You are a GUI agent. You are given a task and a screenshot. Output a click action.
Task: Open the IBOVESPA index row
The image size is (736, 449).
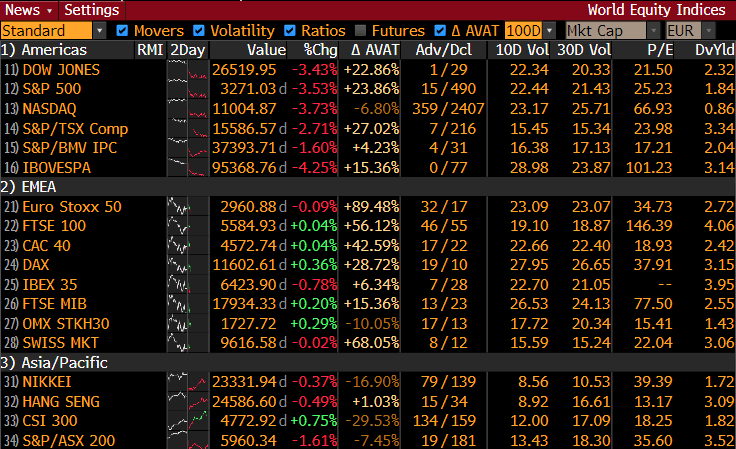(x=56, y=167)
